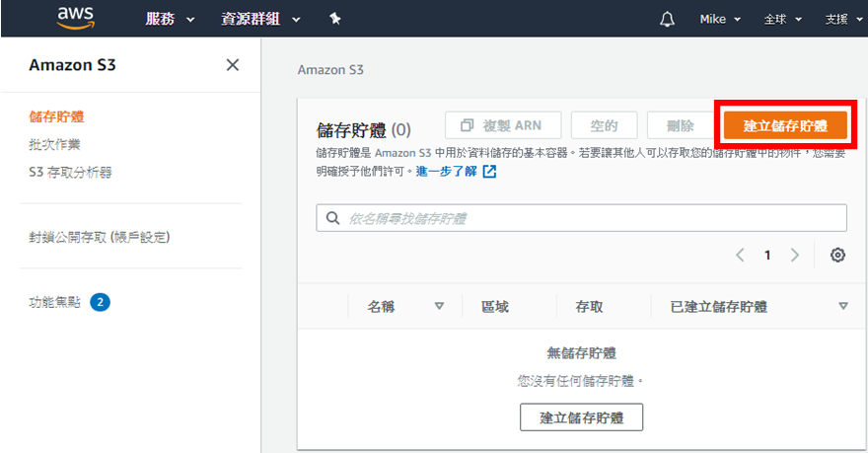868x453 pixels.
Task: Click the 刪除 delete button
Action: 681,125
